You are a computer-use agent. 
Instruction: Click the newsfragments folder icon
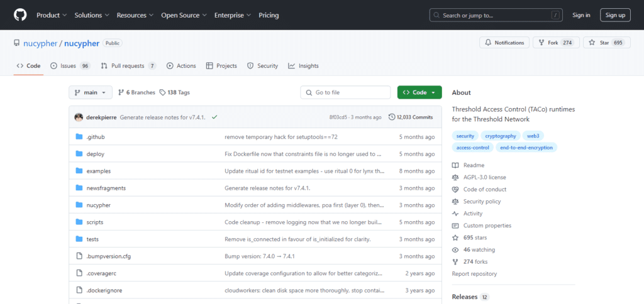coord(79,188)
